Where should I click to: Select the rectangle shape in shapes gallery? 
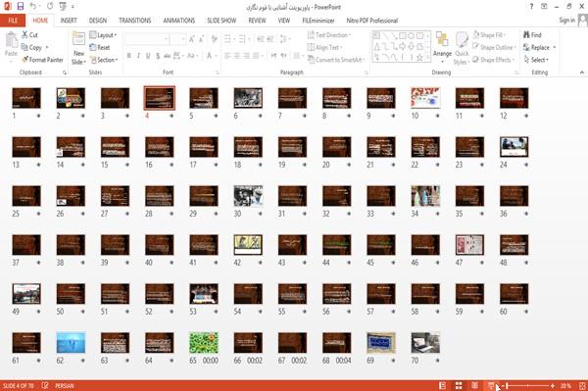point(403,36)
